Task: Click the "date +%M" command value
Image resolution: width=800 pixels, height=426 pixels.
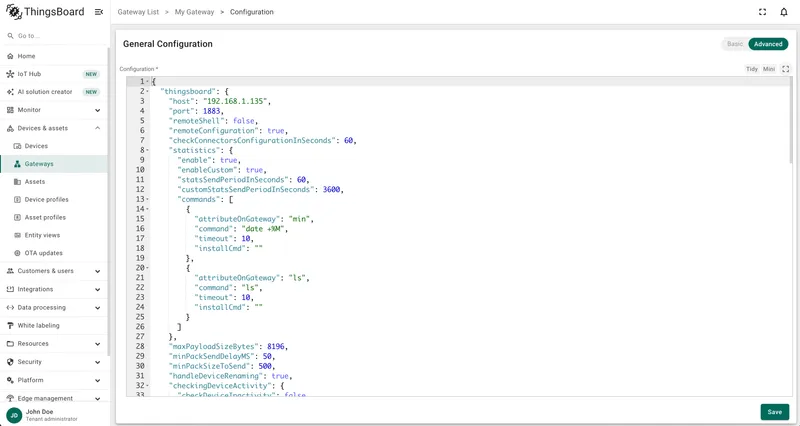Action: pos(262,229)
